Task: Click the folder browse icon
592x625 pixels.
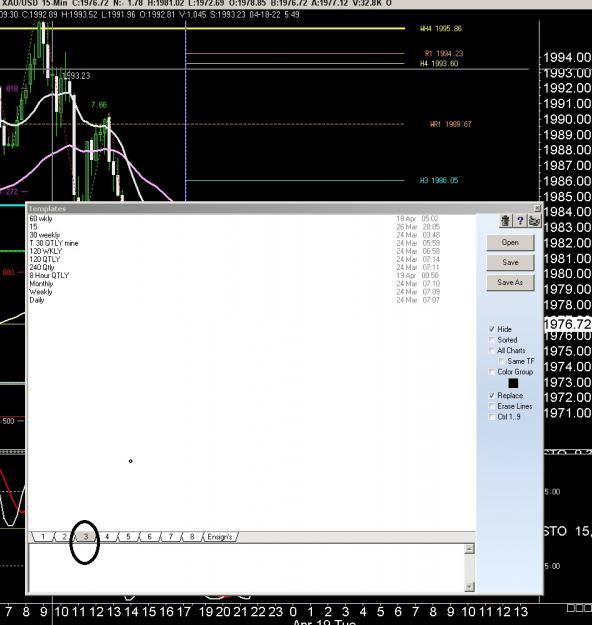Action: click(x=534, y=221)
